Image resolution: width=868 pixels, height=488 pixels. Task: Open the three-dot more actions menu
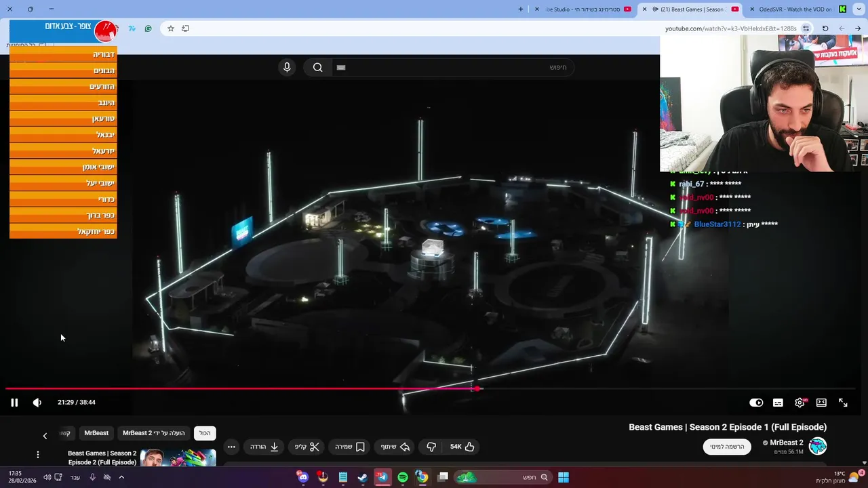click(x=231, y=447)
